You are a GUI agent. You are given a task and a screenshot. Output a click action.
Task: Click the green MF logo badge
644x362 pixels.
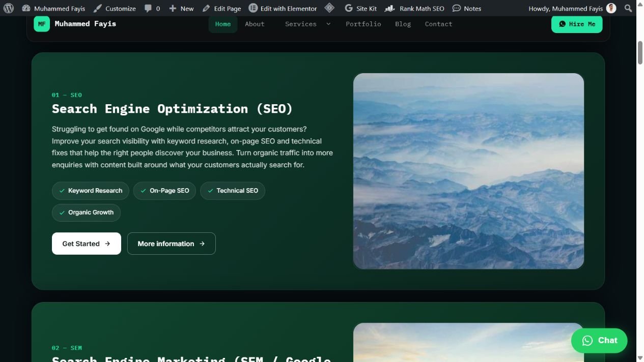42,24
